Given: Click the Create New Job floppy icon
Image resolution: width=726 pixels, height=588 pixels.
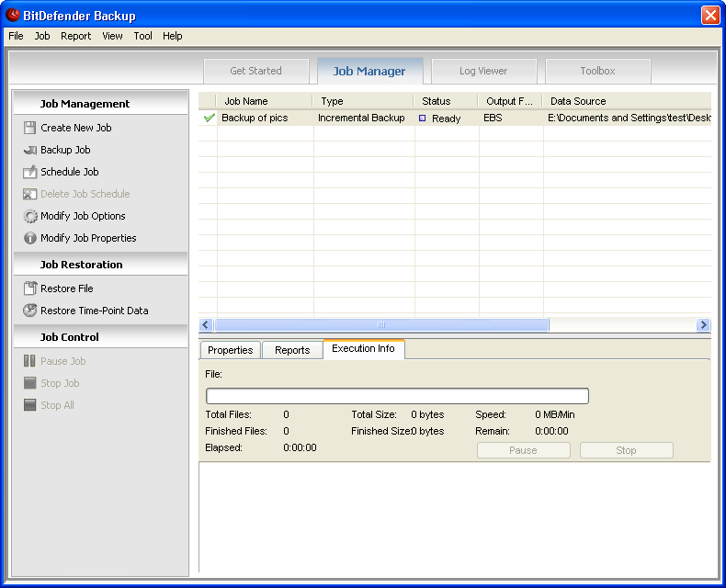Looking at the screenshot, I should tap(29, 128).
